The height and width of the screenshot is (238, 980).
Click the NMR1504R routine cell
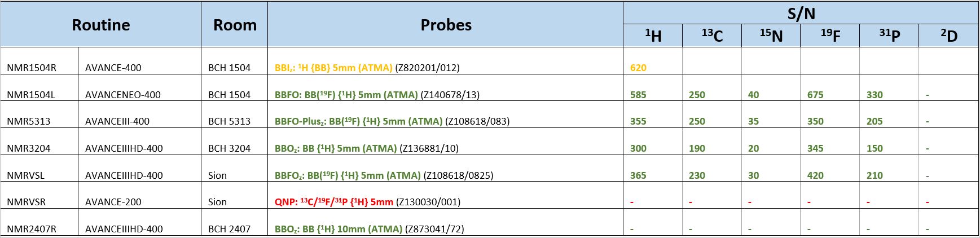pyautogui.click(x=32, y=68)
